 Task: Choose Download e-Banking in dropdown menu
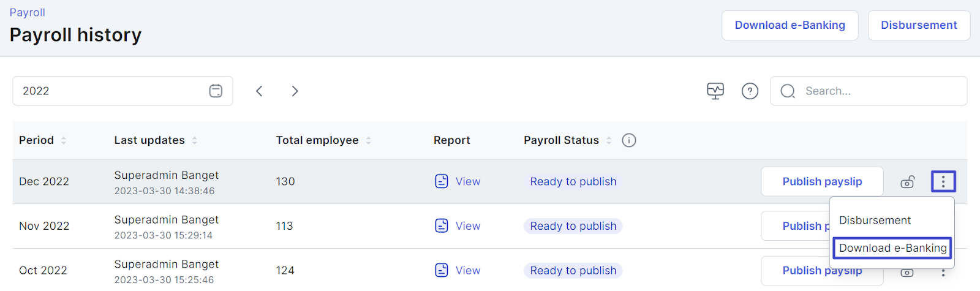pyautogui.click(x=892, y=248)
